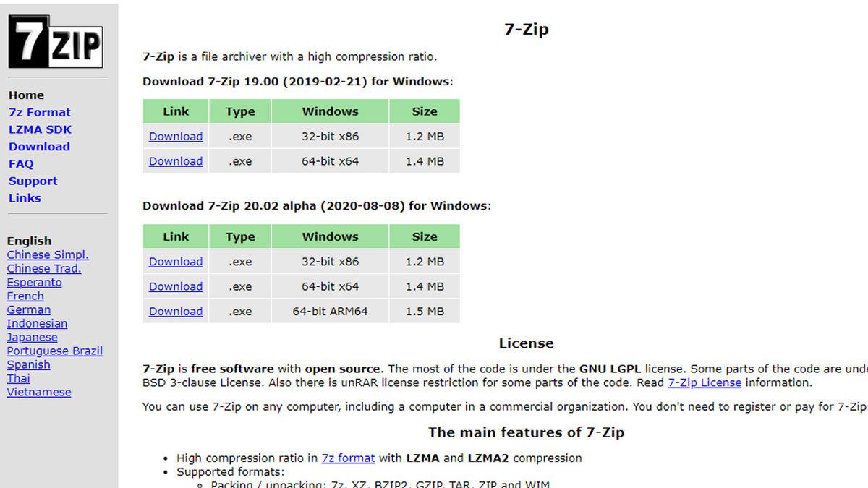Switch to Portuguese Brazil language
Image resolution: width=868 pixels, height=488 pixels.
[55, 351]
